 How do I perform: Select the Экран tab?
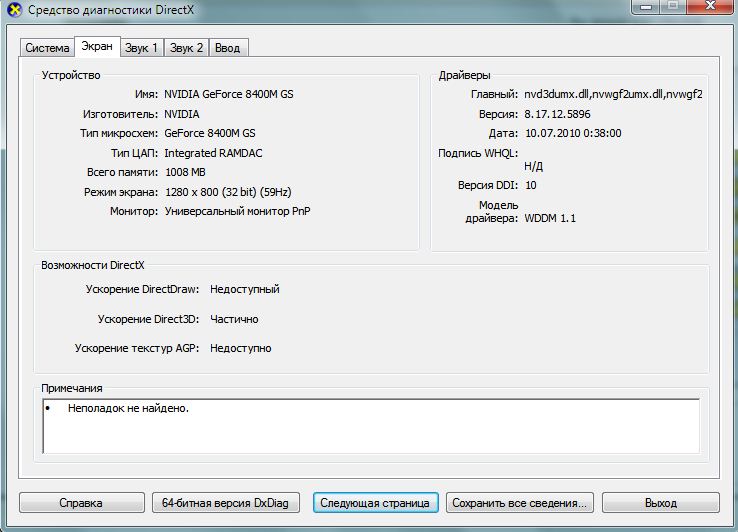coord(97,46)
